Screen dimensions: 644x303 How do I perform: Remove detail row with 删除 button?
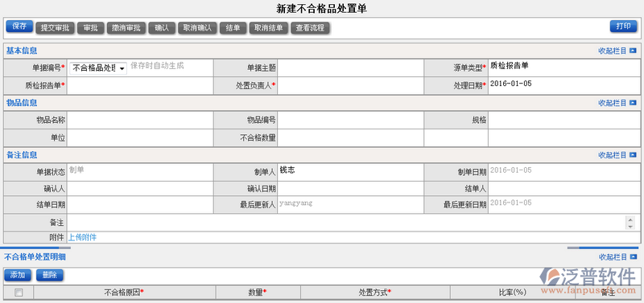pyautogui.click(x=50, y=275)
